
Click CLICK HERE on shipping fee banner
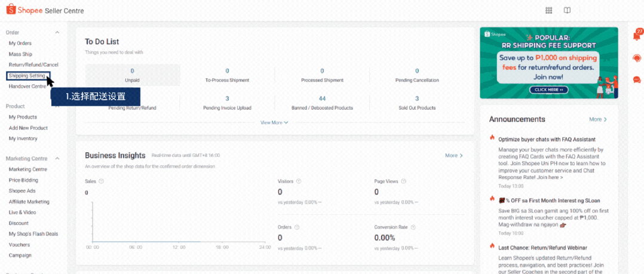point(548,90)
